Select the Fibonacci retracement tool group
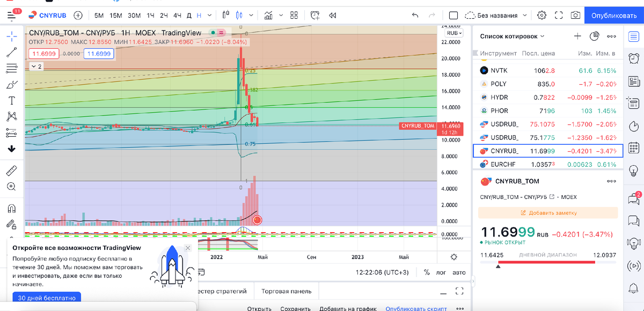The height and width of the screenshot is (311, 644). [11, 68]
